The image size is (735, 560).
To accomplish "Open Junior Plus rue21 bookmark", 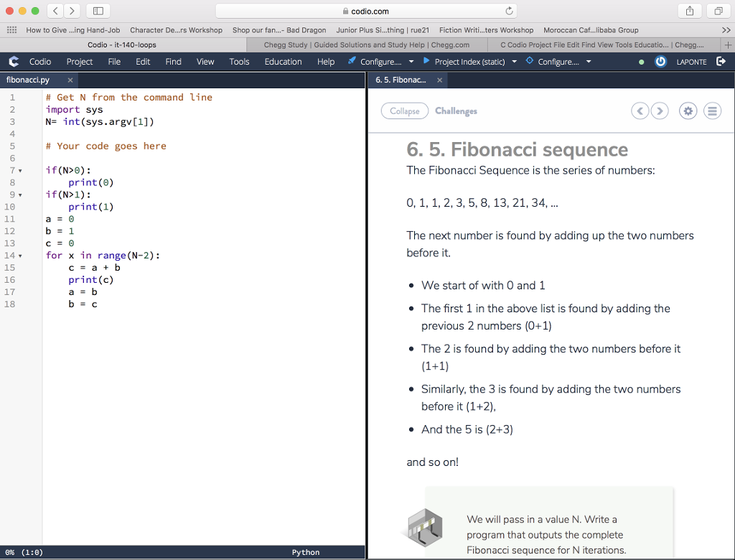I will [383, 30].
